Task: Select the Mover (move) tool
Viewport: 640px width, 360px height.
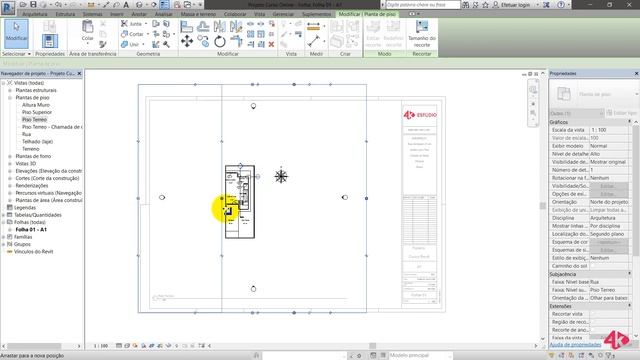Action: 187,41
